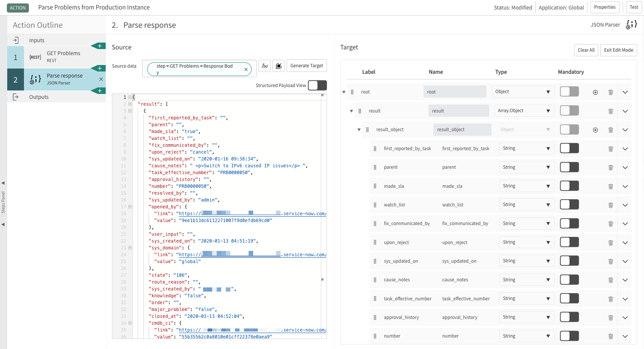Toggle Structured Payload View switch
Screen dimensions: 644x349
click(x=317, y=86)
